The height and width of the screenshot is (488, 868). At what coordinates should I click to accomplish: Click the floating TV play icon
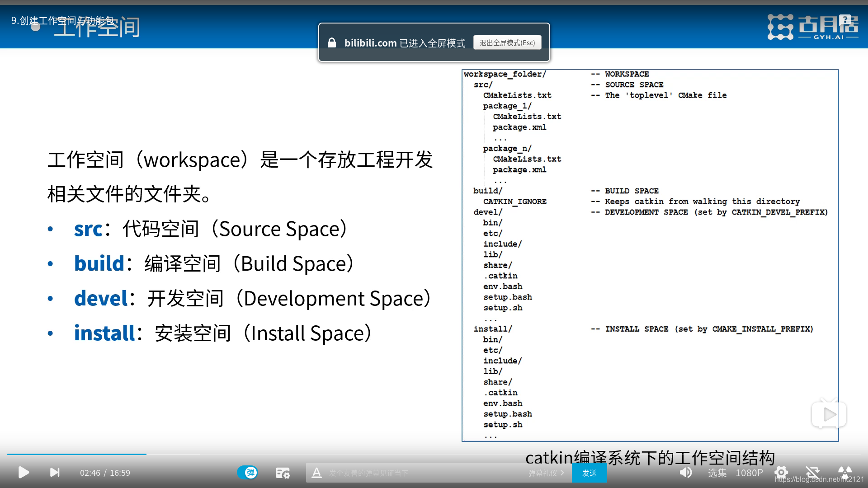click(x=829, y=414)
